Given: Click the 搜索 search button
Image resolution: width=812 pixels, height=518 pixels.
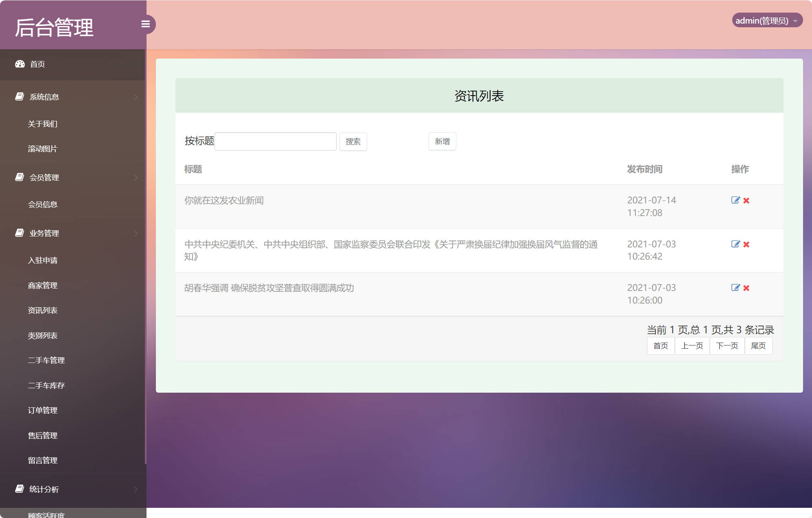Looking at the screenshot, I should [x=353, y=141].
